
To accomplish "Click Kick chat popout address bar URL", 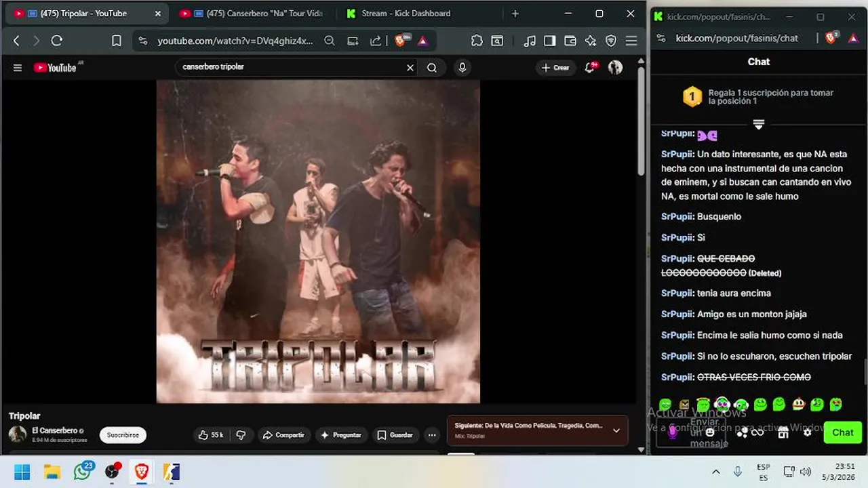I will (737, 39).
